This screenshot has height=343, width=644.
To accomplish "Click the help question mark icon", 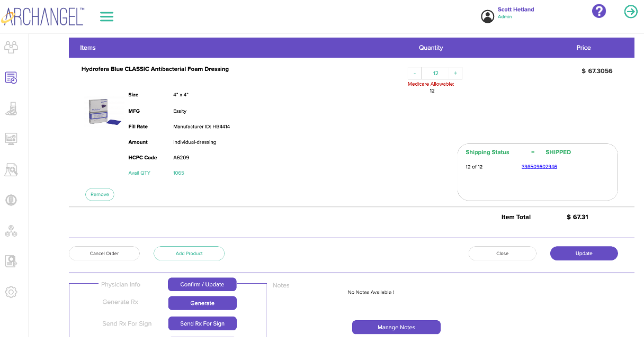I will point(599,11).
